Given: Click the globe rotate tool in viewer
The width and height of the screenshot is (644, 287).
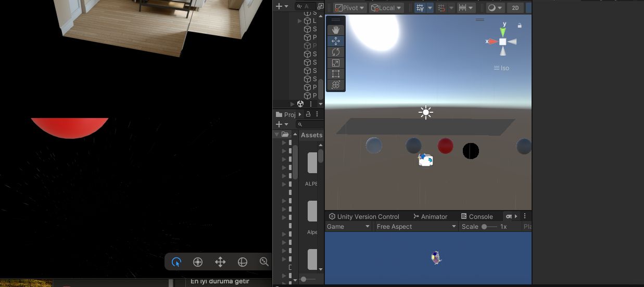Looking at the screenshot, I should click(243, 262).
